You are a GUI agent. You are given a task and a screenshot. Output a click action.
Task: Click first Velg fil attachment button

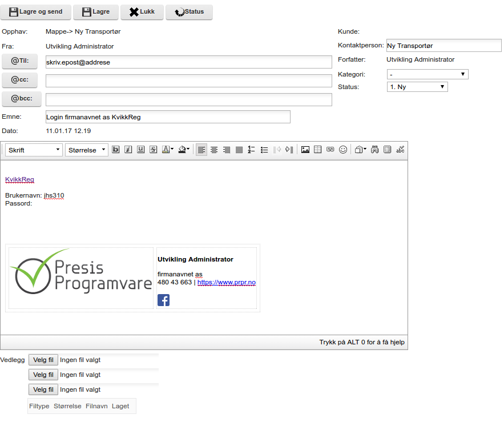point(43,360)
